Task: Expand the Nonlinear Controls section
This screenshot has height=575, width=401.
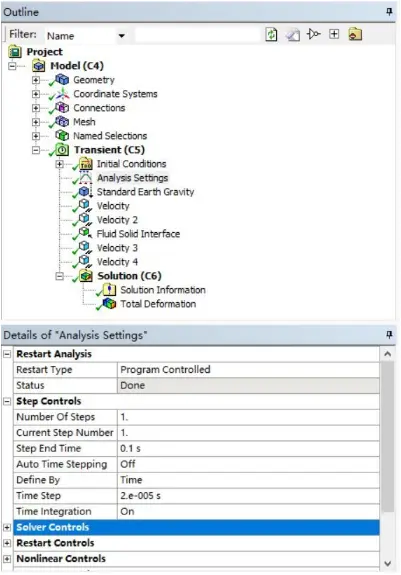Action: click(x=7, y=559)
